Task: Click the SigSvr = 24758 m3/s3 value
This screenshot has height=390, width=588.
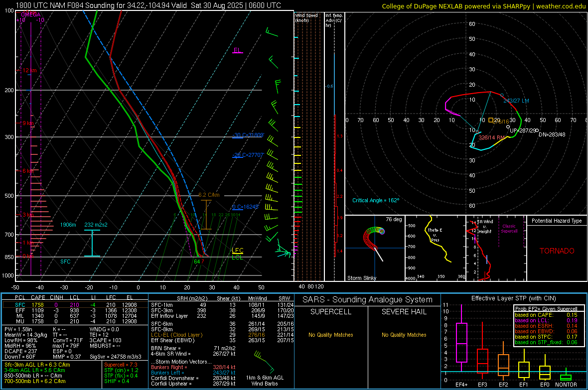Action: (x=116, y=357)
